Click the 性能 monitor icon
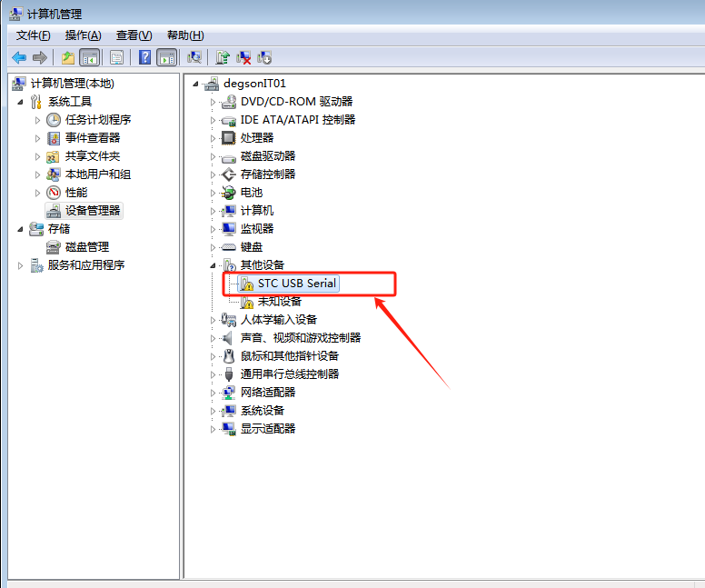This screenshot has height=588, width=705. pos(54,193)
